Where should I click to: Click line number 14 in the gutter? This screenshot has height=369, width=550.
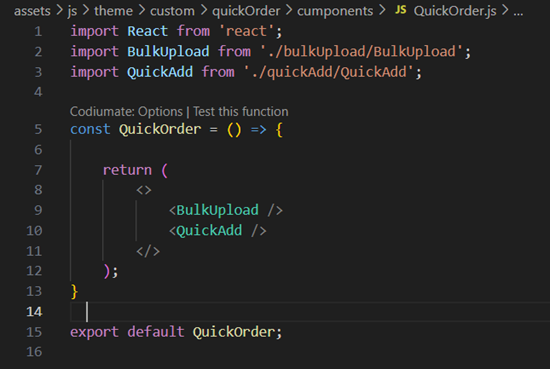(34, 311)
